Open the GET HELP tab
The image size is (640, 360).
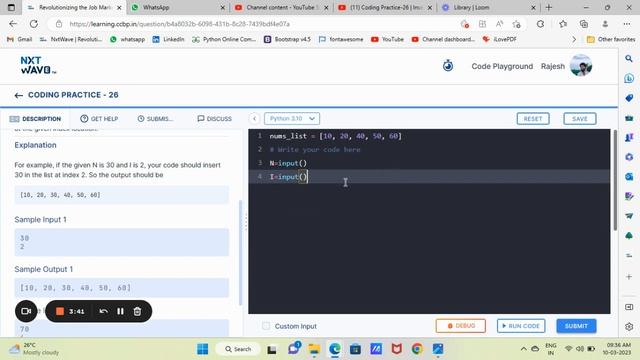tap(99, 119)
